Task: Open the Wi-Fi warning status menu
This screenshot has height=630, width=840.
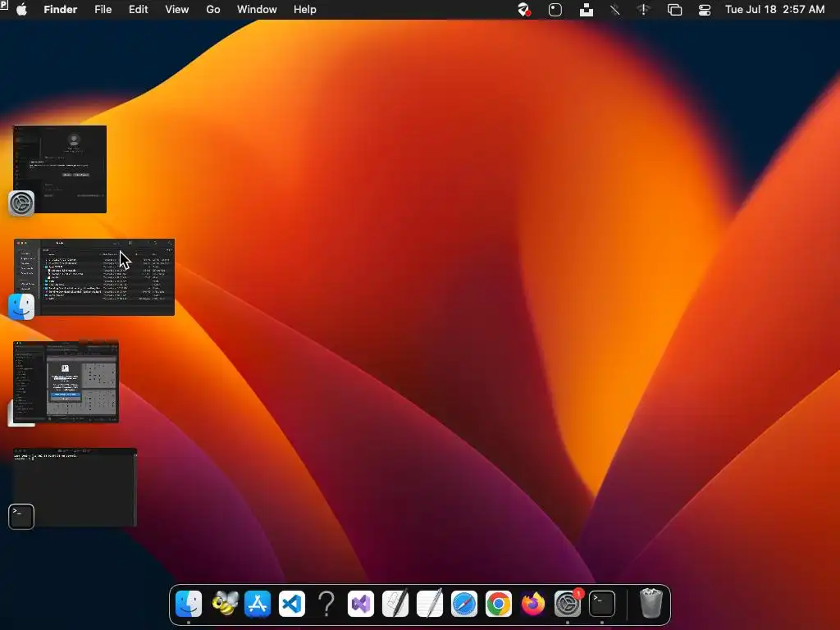Action: point(644,10)
